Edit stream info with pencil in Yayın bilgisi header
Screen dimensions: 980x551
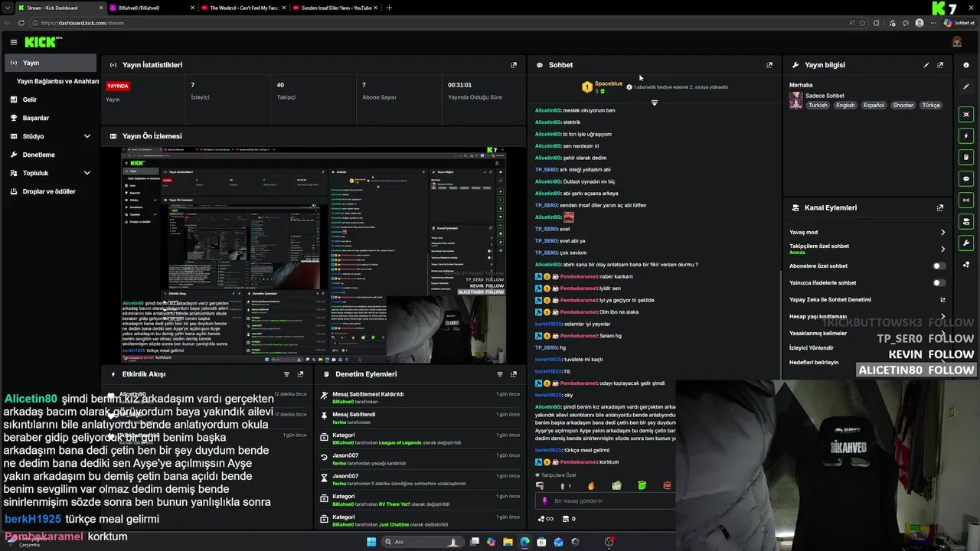pyautogui.click(x=926, y=65)
